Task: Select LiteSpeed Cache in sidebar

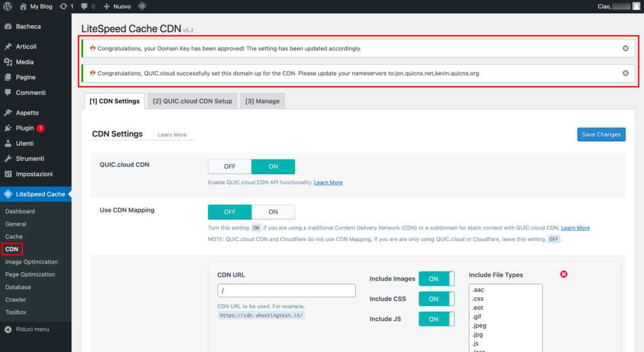Action: pyautogui.click(x=36, y=194)
